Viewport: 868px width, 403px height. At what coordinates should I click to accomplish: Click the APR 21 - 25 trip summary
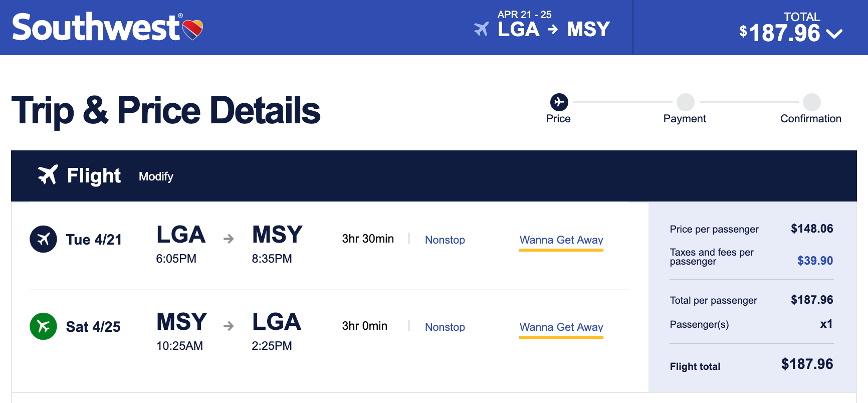point(524,15)
